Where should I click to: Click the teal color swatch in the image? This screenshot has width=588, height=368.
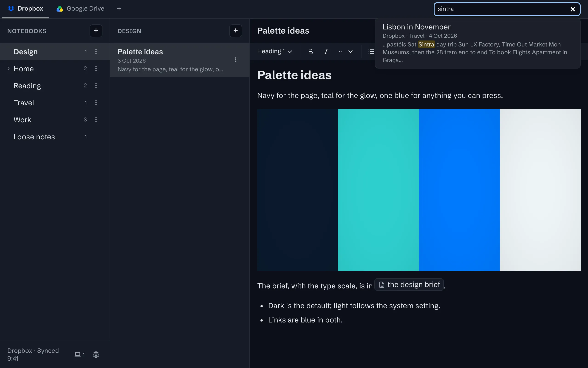(x=378, y=190)
